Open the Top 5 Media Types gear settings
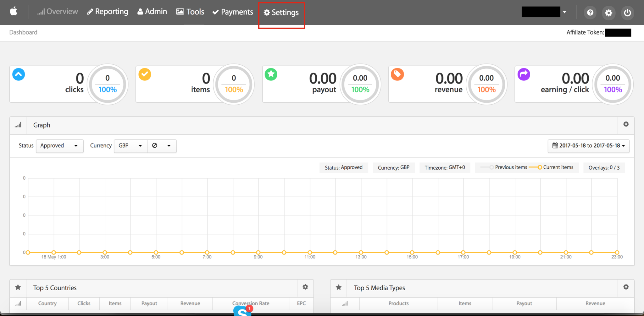644x316 pixels. coord(626,287)
